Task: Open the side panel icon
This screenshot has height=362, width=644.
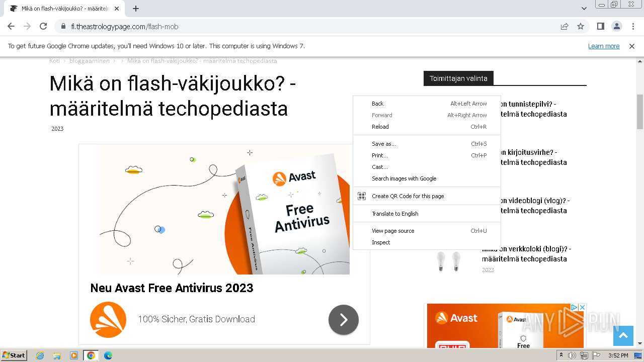Action: click(600, 26)
